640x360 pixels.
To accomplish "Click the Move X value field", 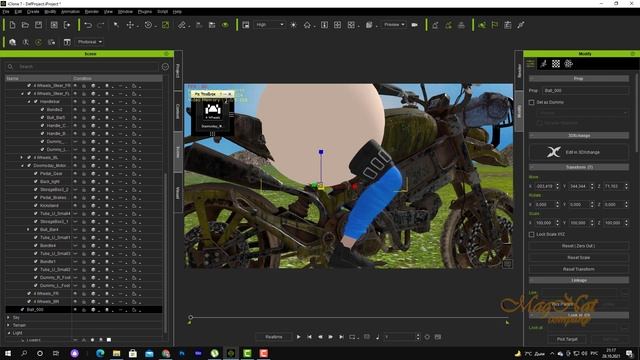I will click(544, 186).
